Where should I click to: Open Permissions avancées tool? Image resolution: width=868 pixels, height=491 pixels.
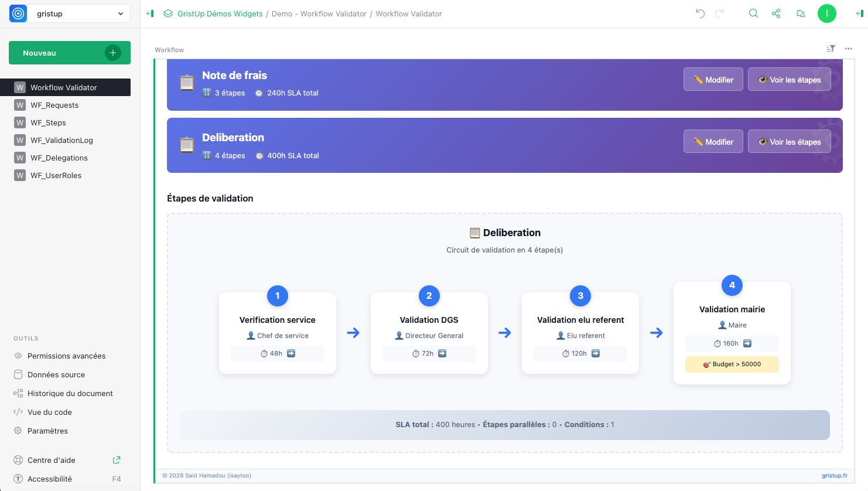tap(66, 356)
